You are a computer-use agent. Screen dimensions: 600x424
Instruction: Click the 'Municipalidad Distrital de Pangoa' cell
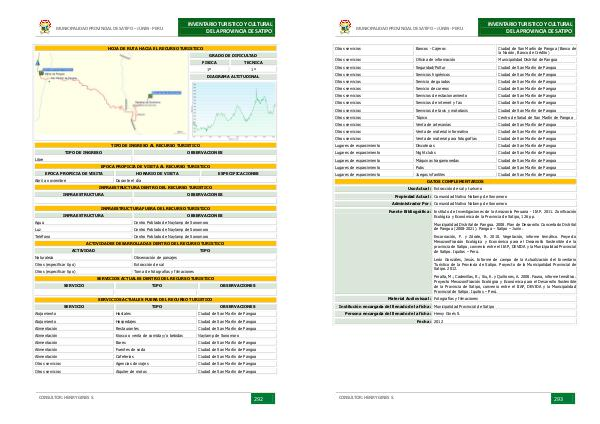pyautogui.click(x=537, y=60)
